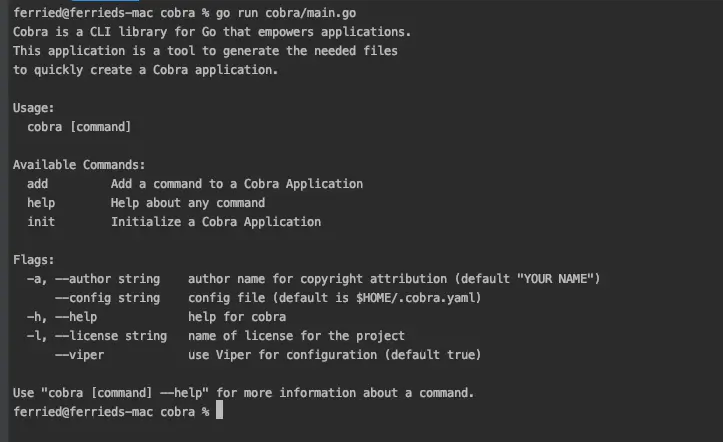Click the '--viper' flag text
723x442 pixels.
coord(79,355)
